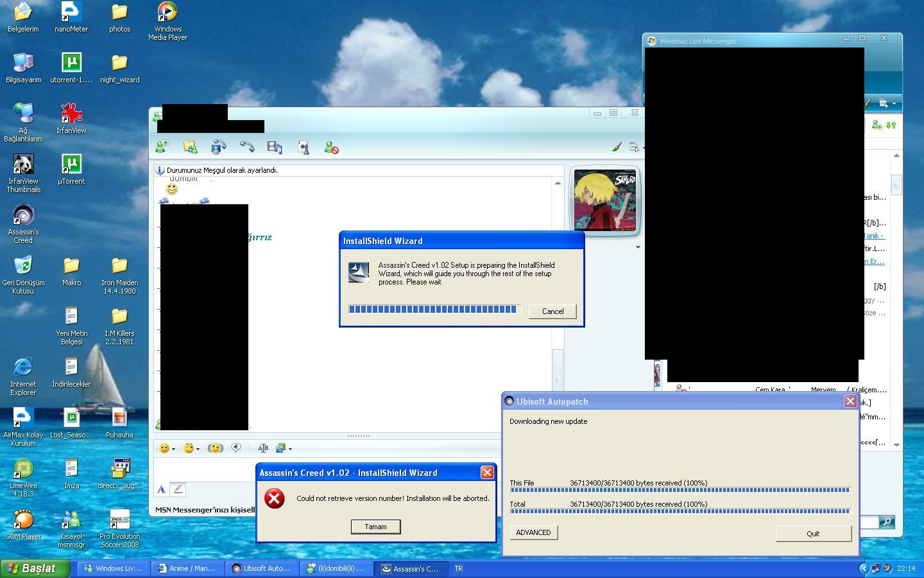Expand hidden system tray icons arrow

(863, 568)
